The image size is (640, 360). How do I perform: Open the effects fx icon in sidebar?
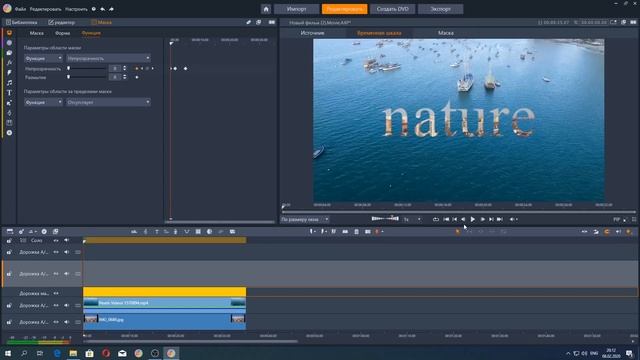pyautogui.click(x=9, y=63)
